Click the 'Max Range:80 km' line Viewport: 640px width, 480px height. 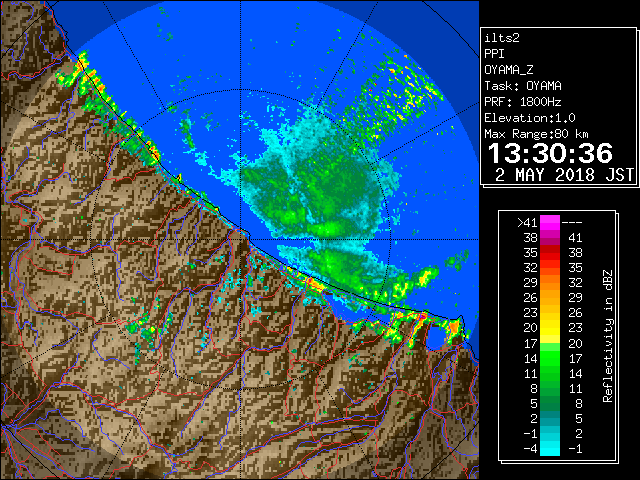pyautogui.click(x=536, y=134)
